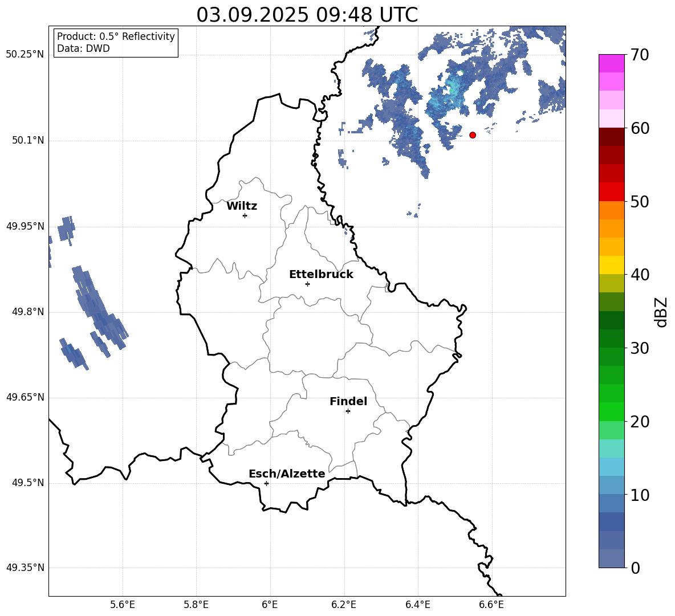
Task: Pick the olive swatch just below 40
Action: click(611, 283)
